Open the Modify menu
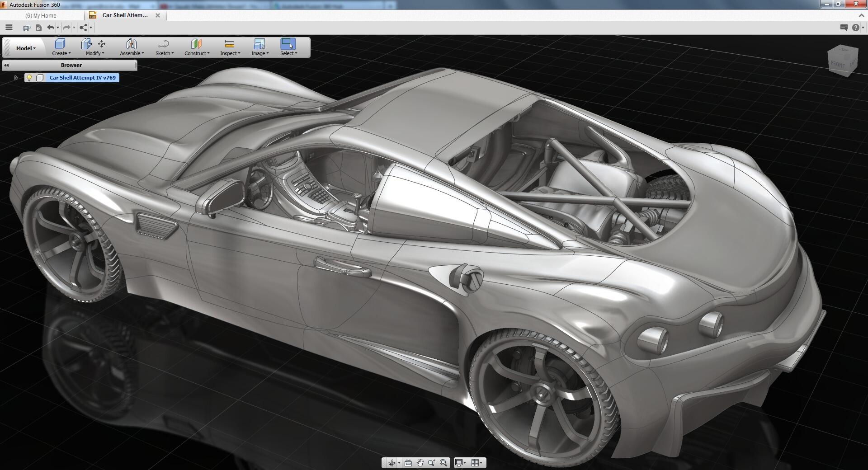The width and height of the screenshot is (868, 470). coord(95,53)
